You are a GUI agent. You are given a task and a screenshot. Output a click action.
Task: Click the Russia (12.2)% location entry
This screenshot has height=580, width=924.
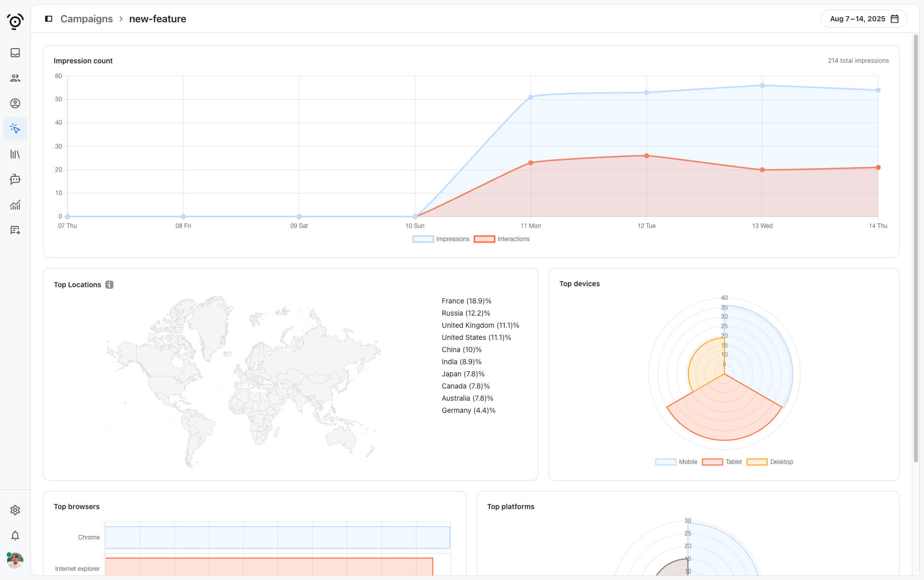(x=466, y=313)
